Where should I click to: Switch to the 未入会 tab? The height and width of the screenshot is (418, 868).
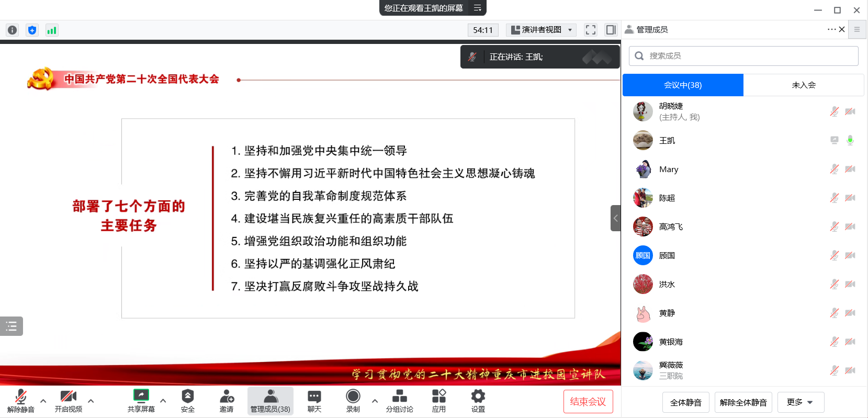tap(803, 85)
